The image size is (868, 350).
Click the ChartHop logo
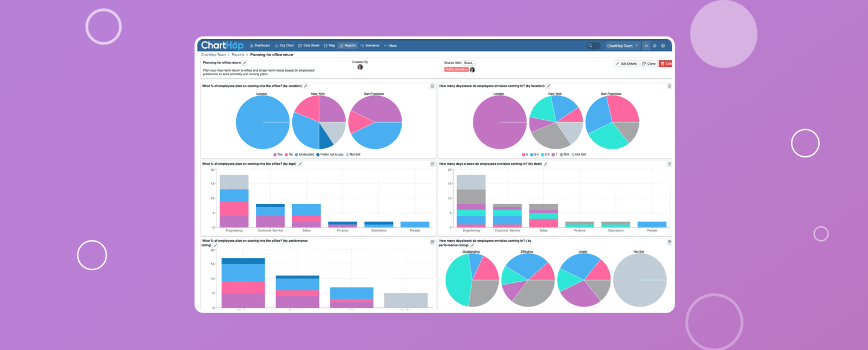coord(222,46)
